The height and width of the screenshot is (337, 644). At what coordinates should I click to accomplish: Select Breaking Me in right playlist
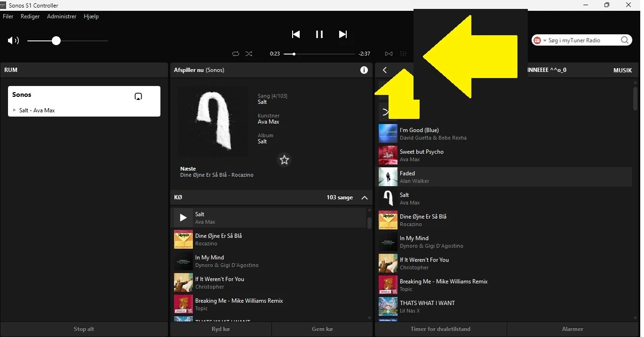click(x=505, y=285)
